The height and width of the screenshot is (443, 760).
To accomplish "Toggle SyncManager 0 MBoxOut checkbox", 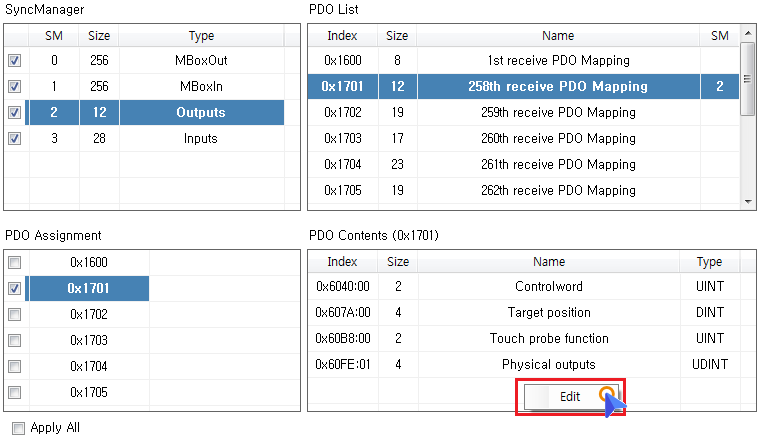I will point(15,61).
